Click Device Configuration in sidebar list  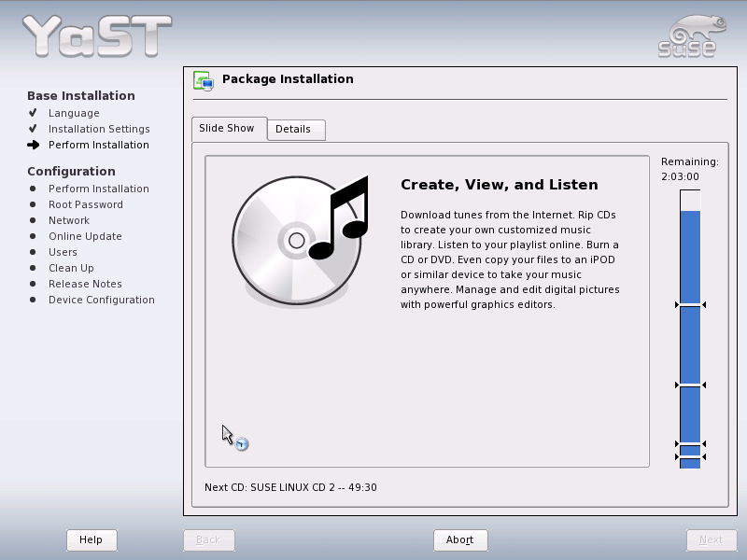pyautogui.click(x=102, y=300)
